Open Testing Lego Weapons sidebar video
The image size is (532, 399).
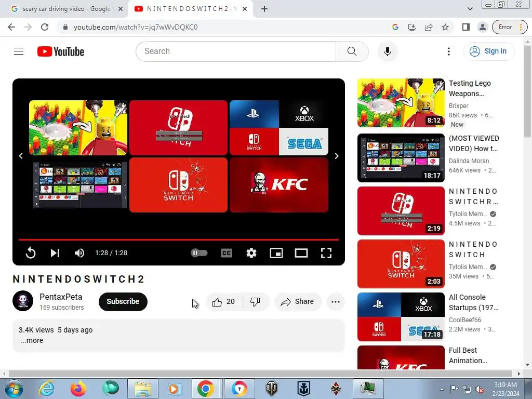click(x=401, y=103)
